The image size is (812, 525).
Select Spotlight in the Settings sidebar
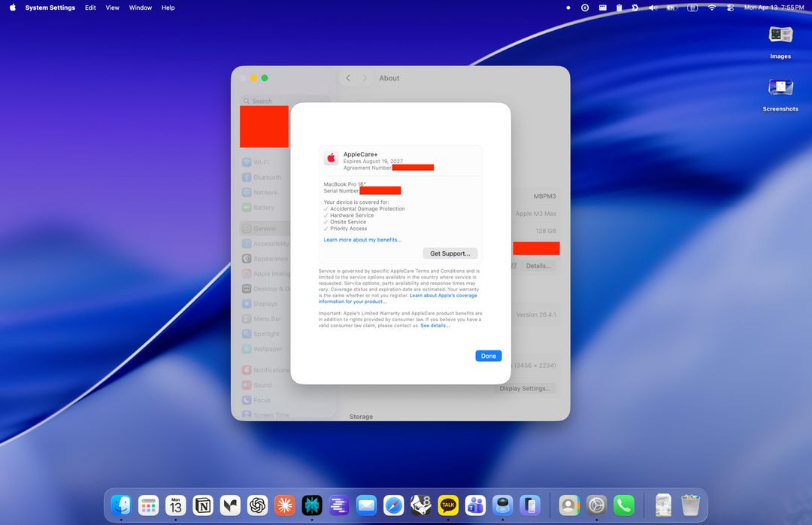pos(266,334)
